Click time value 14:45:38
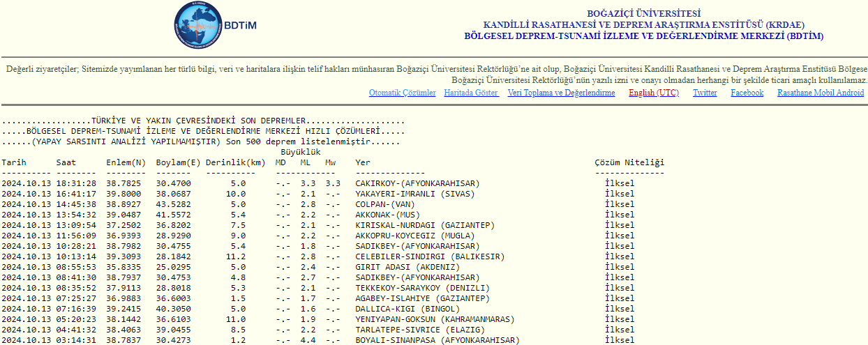Screen dimensions: 868x345 (76, 204)
